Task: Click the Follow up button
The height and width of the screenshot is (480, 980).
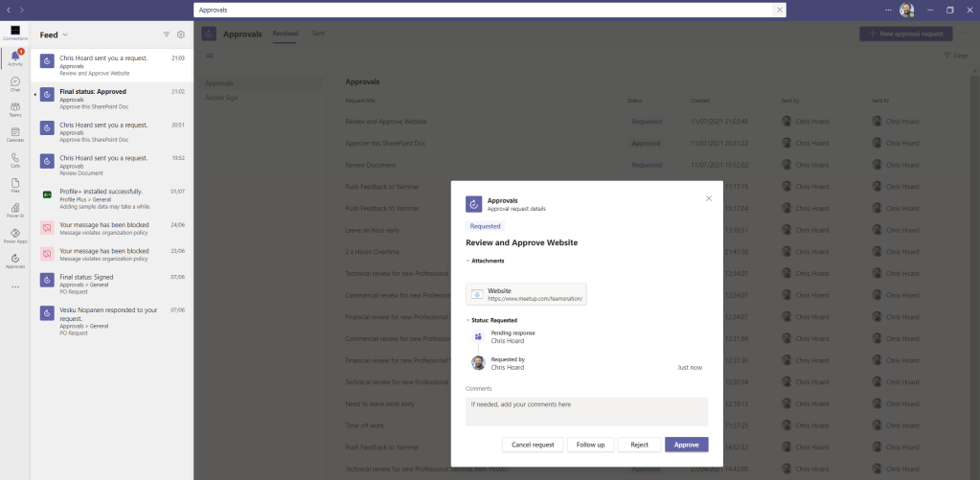Action: [590, 445]
